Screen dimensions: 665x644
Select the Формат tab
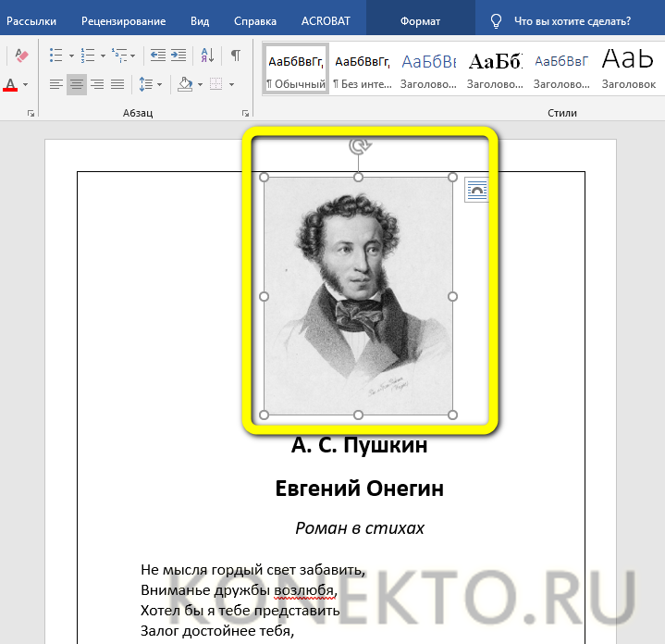[420, 21]
